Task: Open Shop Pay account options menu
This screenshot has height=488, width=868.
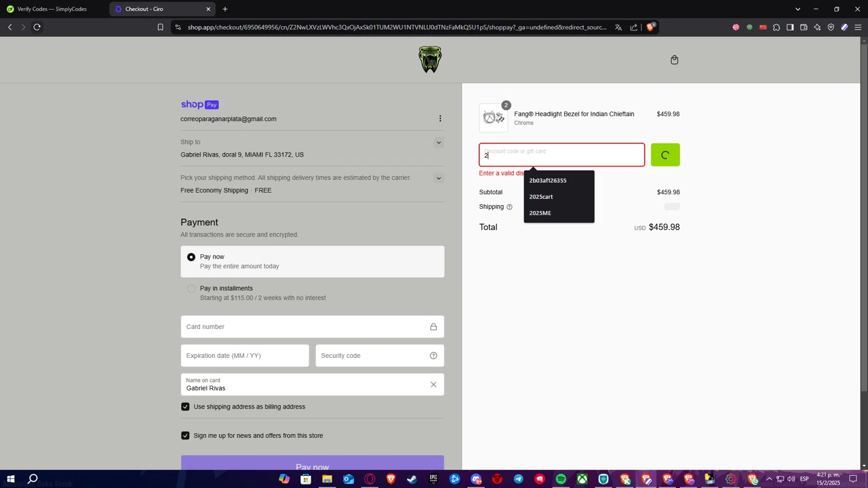Action: 440,119
